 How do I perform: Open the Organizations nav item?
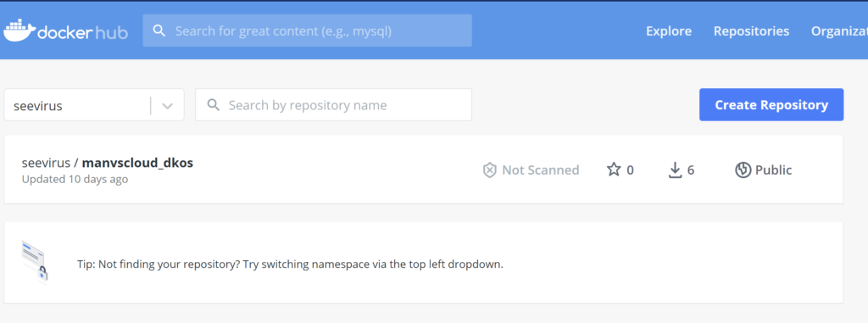pos(839,31)
